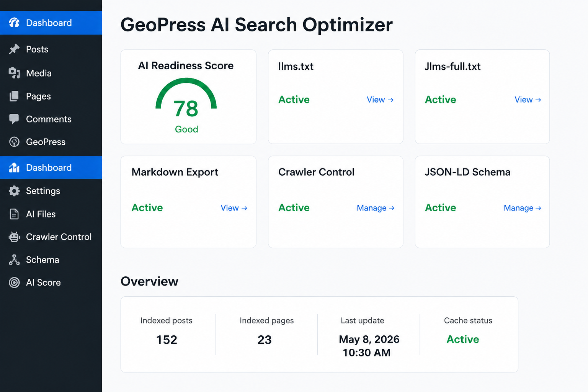Click the AI Readiness Score gauge

(x=186, y=93)
